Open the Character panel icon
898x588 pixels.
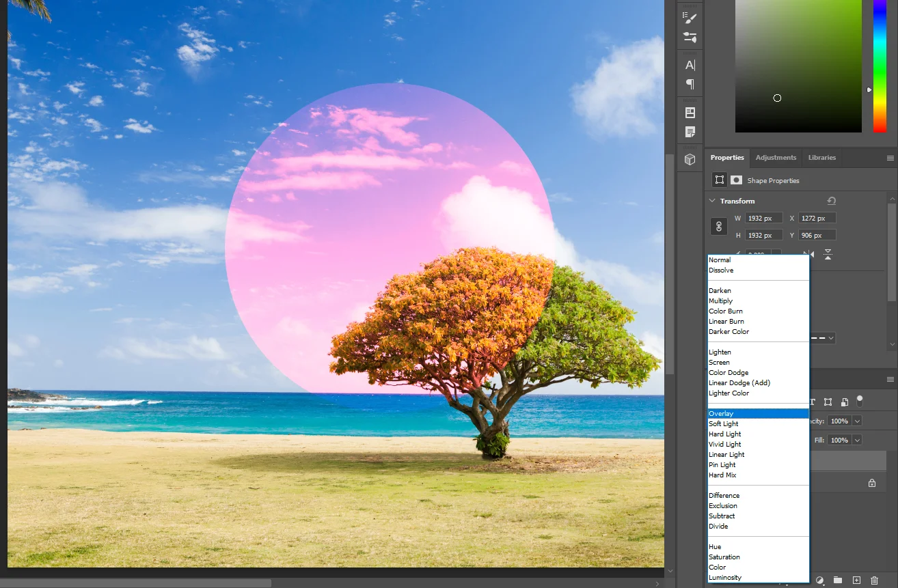pos(690,66)
